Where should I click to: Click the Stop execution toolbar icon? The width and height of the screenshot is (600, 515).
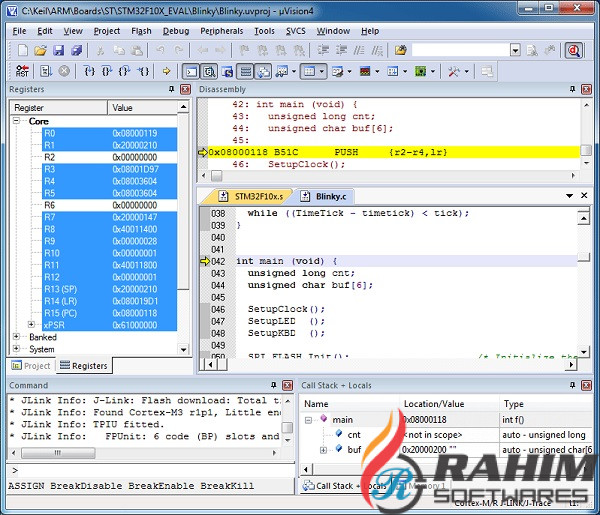64,71
